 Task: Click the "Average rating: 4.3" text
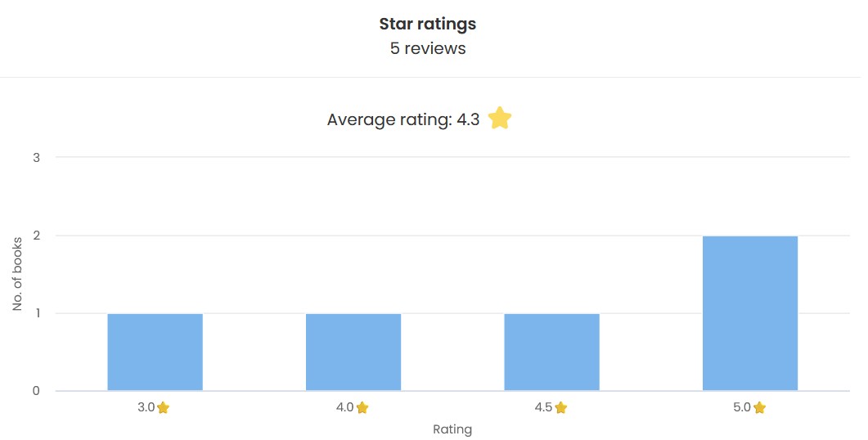point(403,120)
